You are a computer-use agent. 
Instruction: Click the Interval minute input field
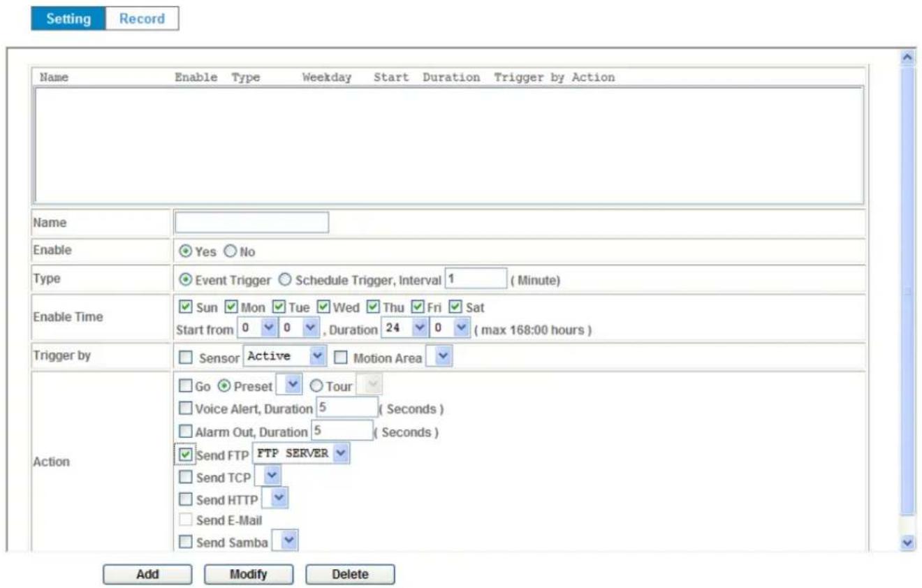click(x=476, y=279)
